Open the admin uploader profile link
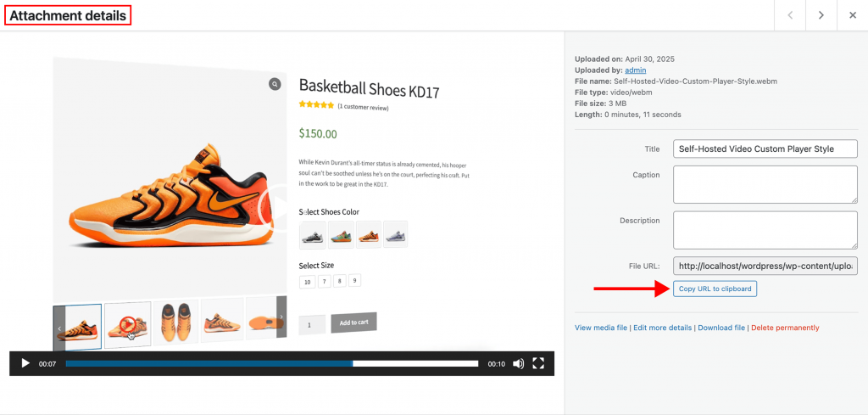Viewport: 868px width, 415px height. [636, 70]
